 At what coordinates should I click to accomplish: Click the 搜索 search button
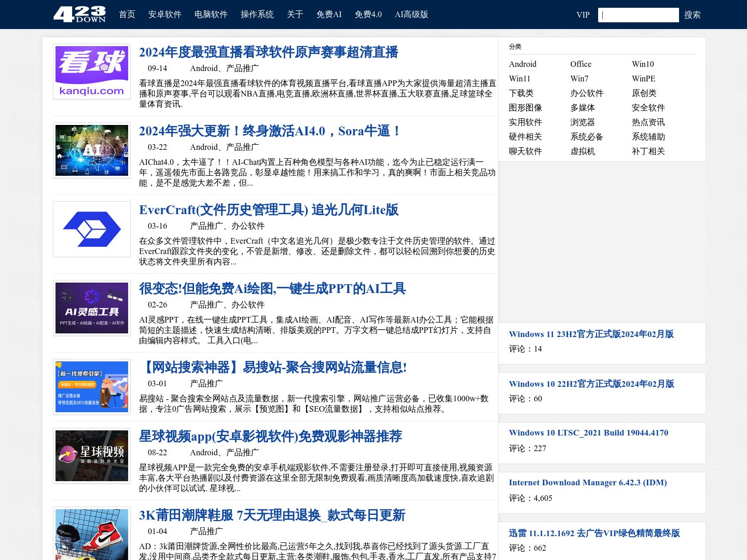[x=693, y=15]
